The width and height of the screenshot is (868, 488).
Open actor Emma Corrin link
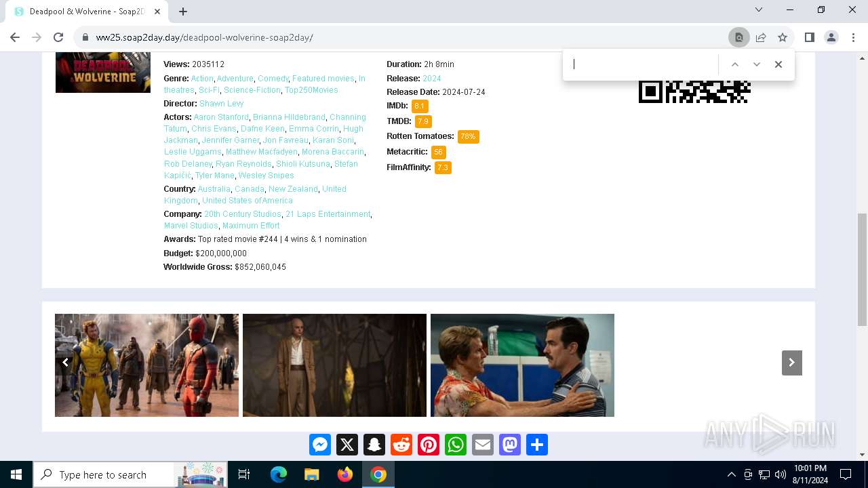click(x=313, y=129)
